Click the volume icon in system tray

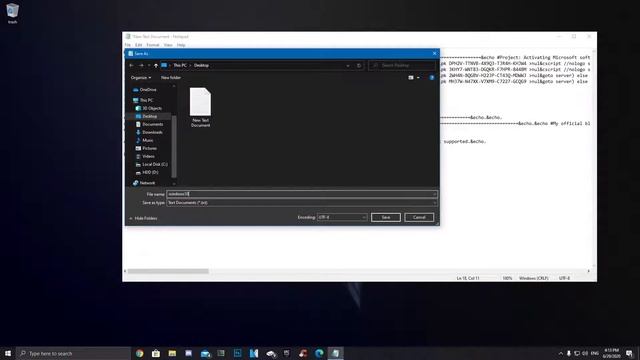585,353
